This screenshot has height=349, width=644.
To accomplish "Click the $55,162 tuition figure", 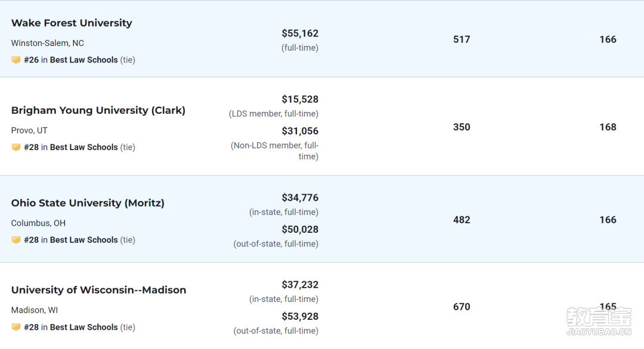I will tap(300, 33).
